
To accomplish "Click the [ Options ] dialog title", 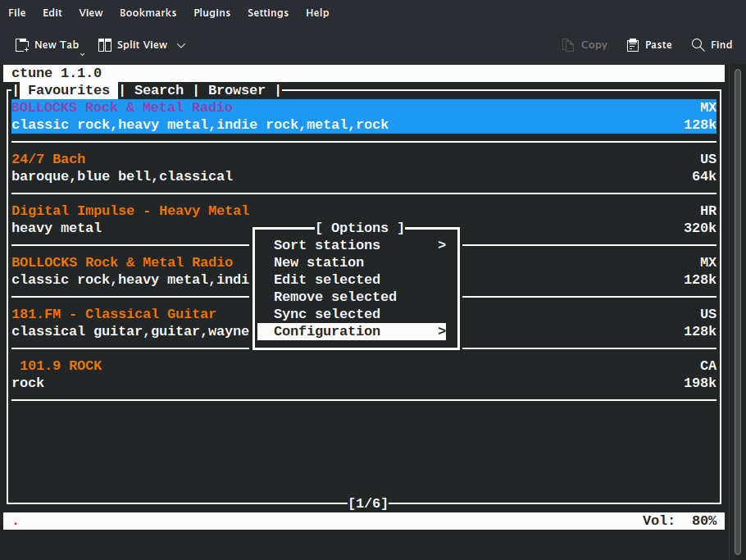I will pos(360,228).
